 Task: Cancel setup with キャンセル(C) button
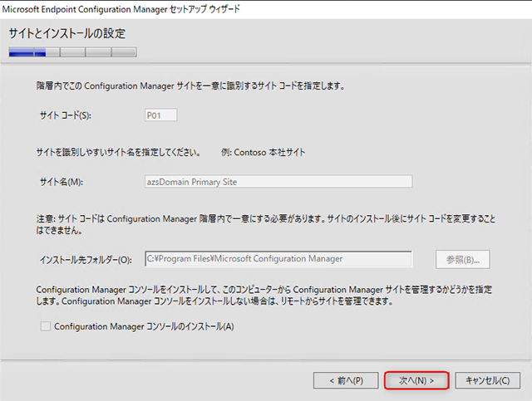(x=487, y=380)
